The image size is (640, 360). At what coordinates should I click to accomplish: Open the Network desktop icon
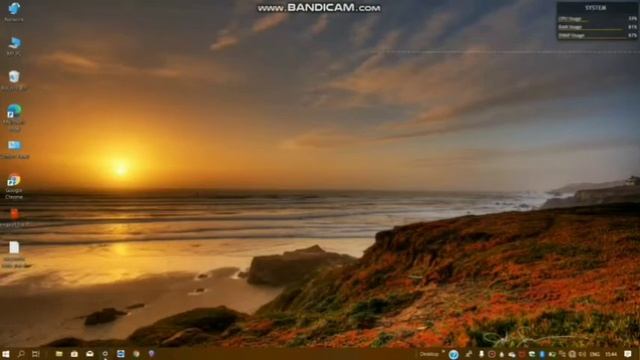pyautogui.click(x=14, y=11)
